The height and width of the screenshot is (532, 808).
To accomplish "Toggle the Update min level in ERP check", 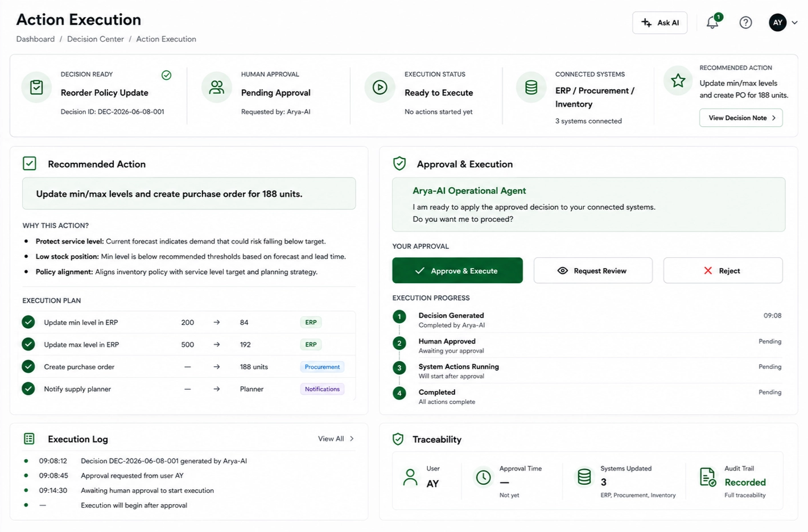I will [28, 322].
